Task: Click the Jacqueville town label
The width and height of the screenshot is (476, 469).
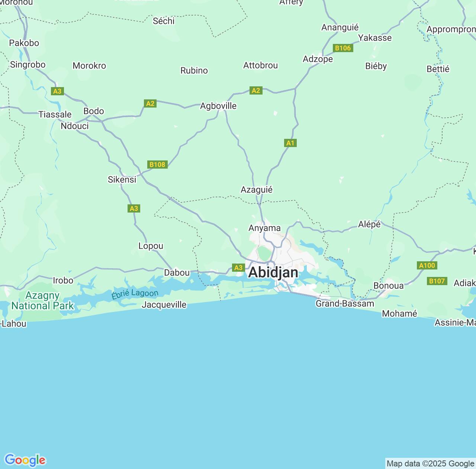Action: tap(164, 305)
